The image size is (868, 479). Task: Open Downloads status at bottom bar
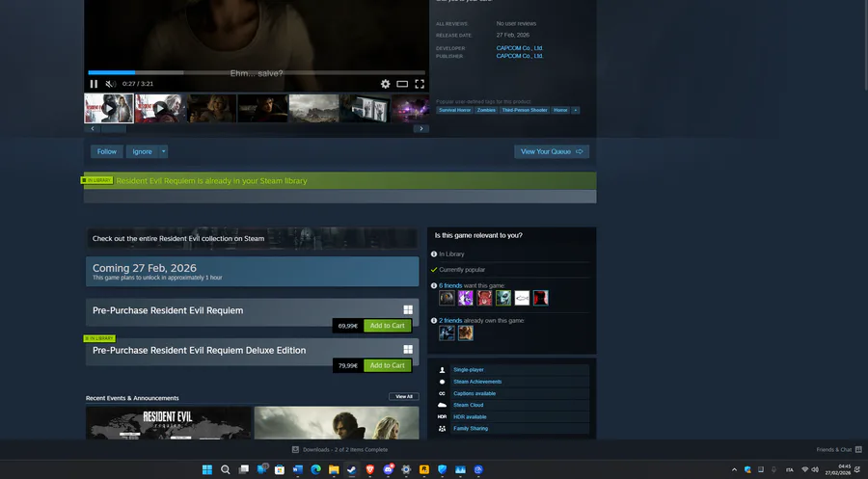coord(339,450)
